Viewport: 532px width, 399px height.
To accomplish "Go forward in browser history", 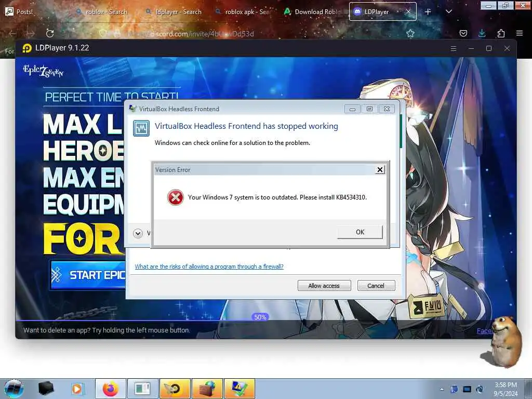I will [31, 33].
